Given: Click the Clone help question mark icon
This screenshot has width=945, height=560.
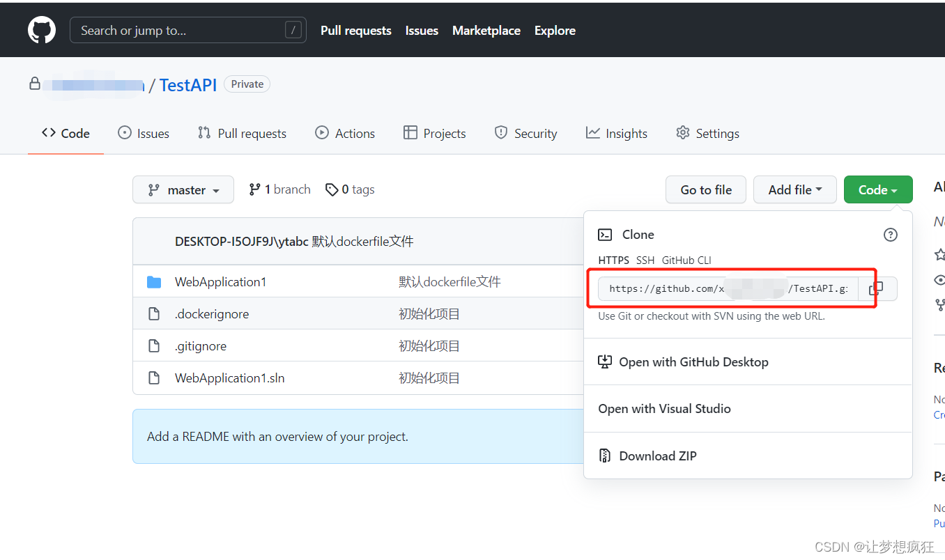Looking at the screenshot, I should pyautogui.click(x=890, y=235).
